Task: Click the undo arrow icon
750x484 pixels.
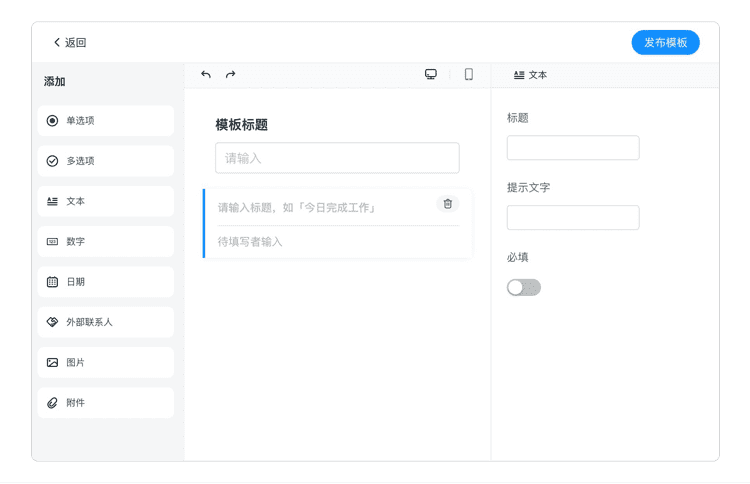Action: click(x=206, y=75)
